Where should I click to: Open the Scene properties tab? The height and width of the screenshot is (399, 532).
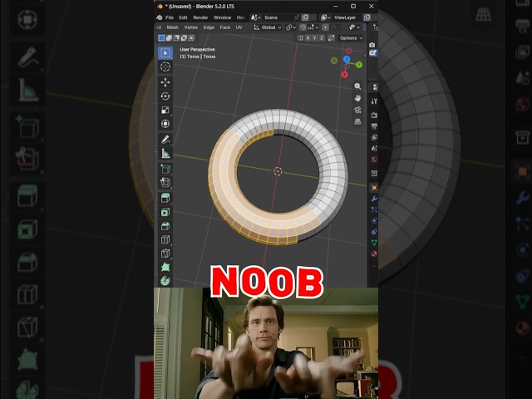click(374, 148)
